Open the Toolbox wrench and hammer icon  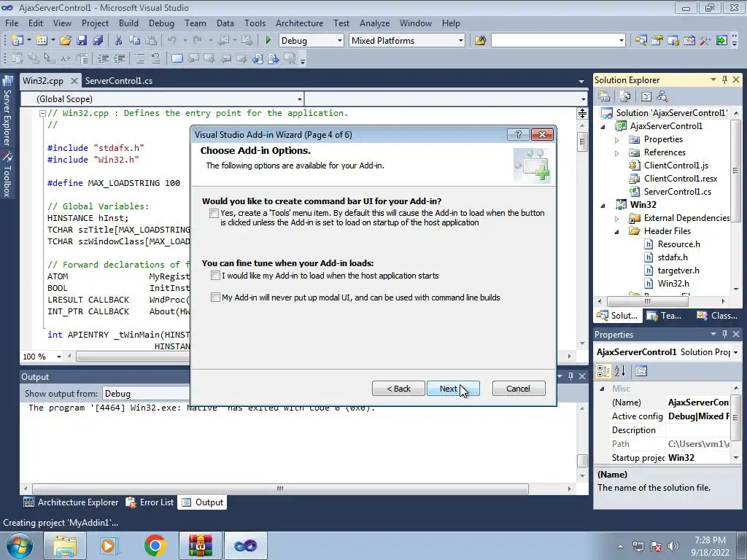click(x=705, y=41)
